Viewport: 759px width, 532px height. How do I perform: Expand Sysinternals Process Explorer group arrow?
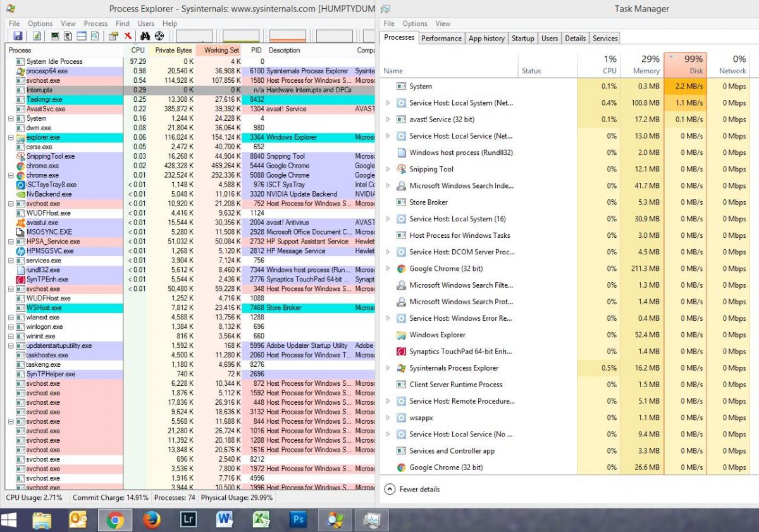pos(388,368)
